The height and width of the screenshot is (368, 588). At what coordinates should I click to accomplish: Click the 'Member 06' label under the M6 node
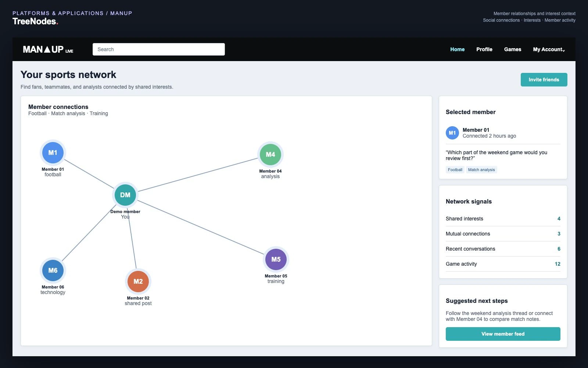[x=53, y=287]
